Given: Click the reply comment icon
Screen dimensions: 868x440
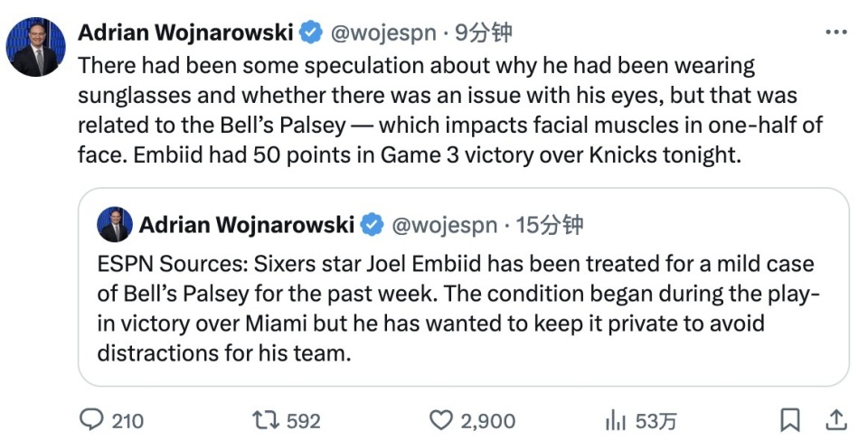Looking at the screenshot, I should (x=91, y=419).
